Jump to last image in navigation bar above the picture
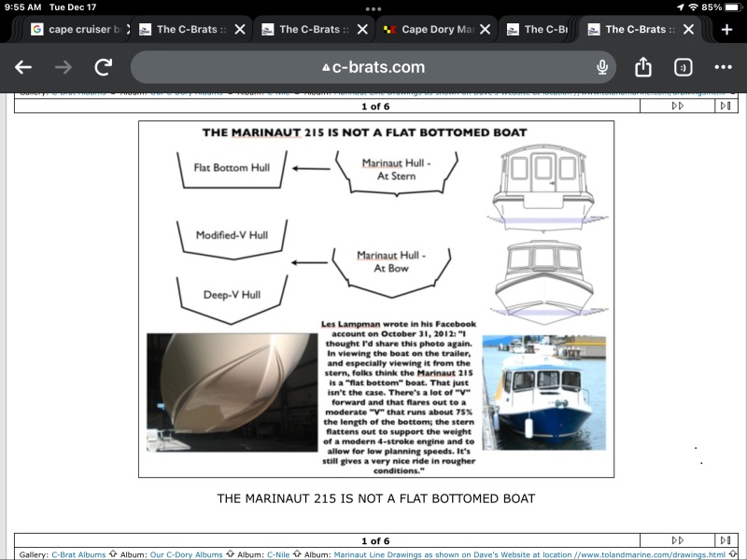 [x=726, y=106]
